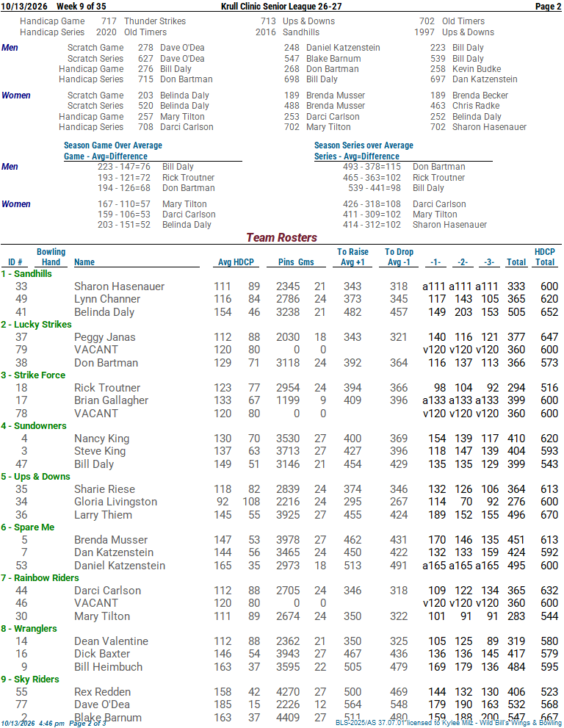The width and height of the screenshot is (564, 728).
Task: Click Belinda Daly in the Sandhills roster
Action: coord(104,312)
